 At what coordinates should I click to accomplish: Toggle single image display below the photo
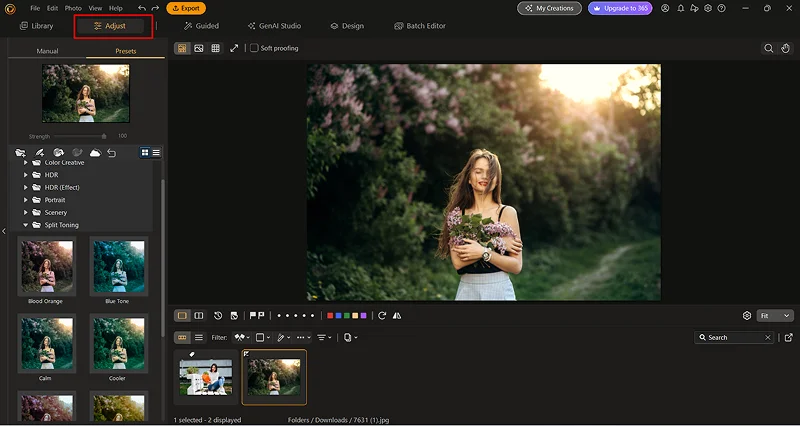click(x=182, y=316)
